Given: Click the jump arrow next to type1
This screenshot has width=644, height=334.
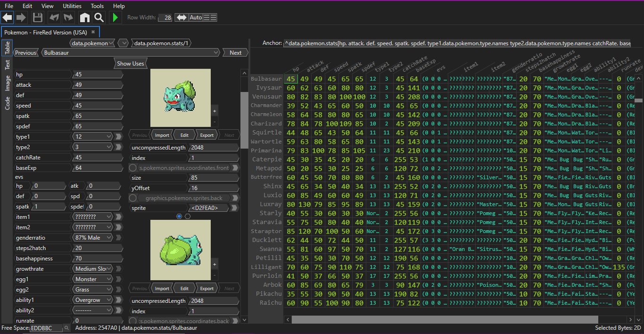Looking at the screenshot, I should (118, 137).
